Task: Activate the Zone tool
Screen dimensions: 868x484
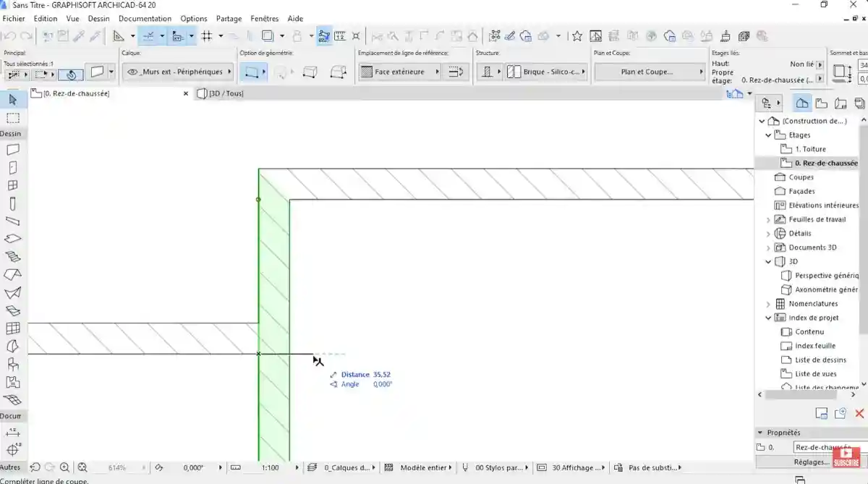Action: point(13,382)
